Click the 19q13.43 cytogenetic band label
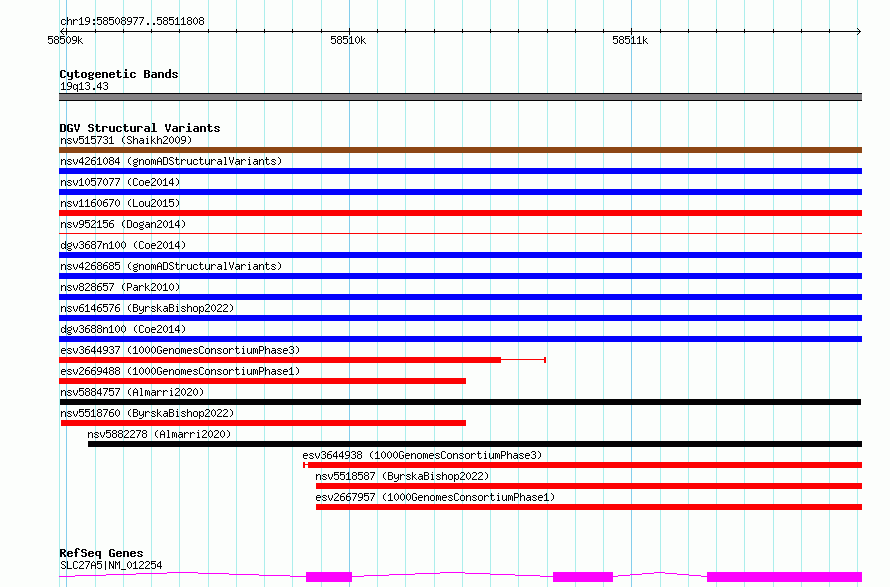The height and width of the screenshot is (587, 890). tap(84, 86)
